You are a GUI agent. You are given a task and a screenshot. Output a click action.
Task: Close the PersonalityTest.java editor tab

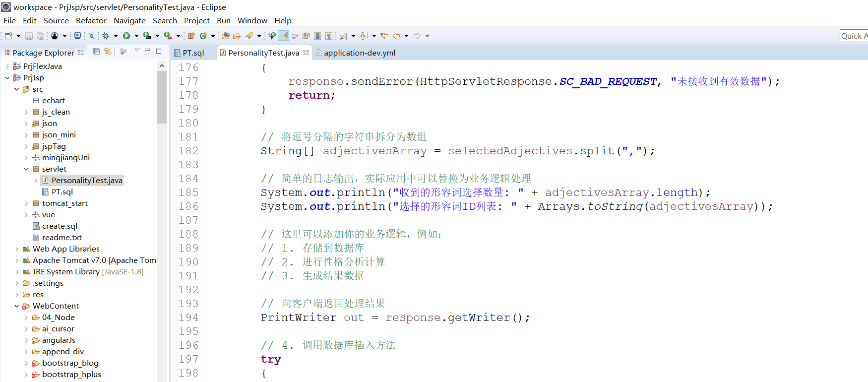(x=306, y=53)
